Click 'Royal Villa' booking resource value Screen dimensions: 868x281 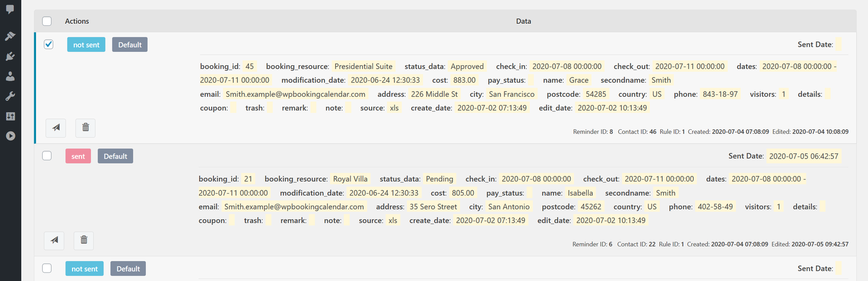click(350, 179)
